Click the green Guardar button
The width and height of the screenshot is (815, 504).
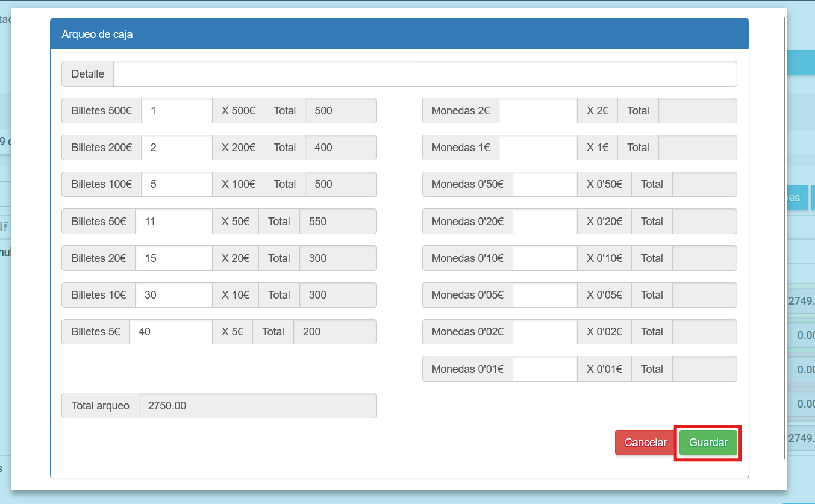click(708, 443)
